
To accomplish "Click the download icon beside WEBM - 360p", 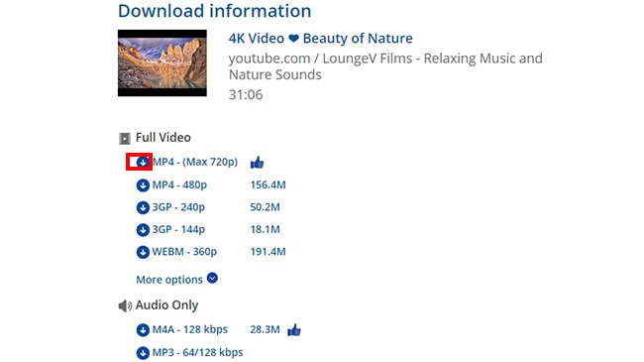I will (x=143, y=252).
